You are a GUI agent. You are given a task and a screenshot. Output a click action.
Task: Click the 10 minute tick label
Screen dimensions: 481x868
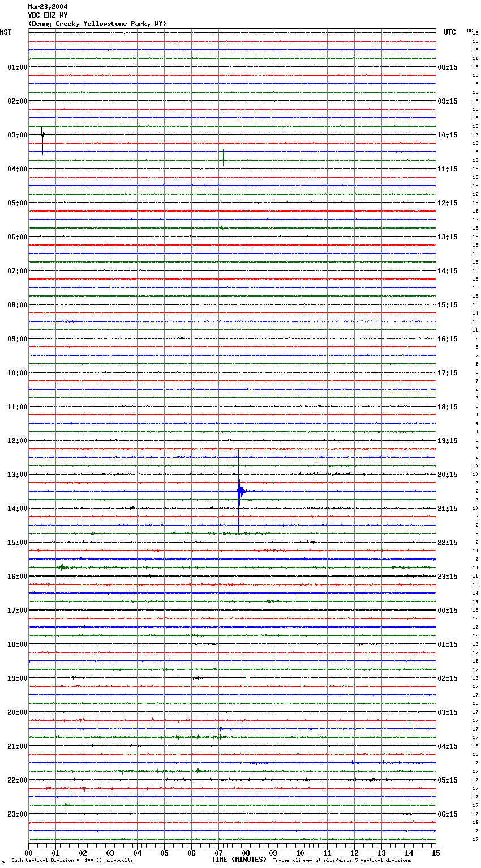coord(300,853)
